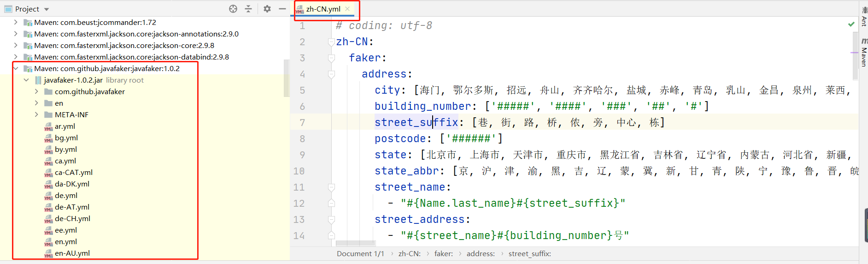Click the green inspection checkmark icon

pos(851,24)
